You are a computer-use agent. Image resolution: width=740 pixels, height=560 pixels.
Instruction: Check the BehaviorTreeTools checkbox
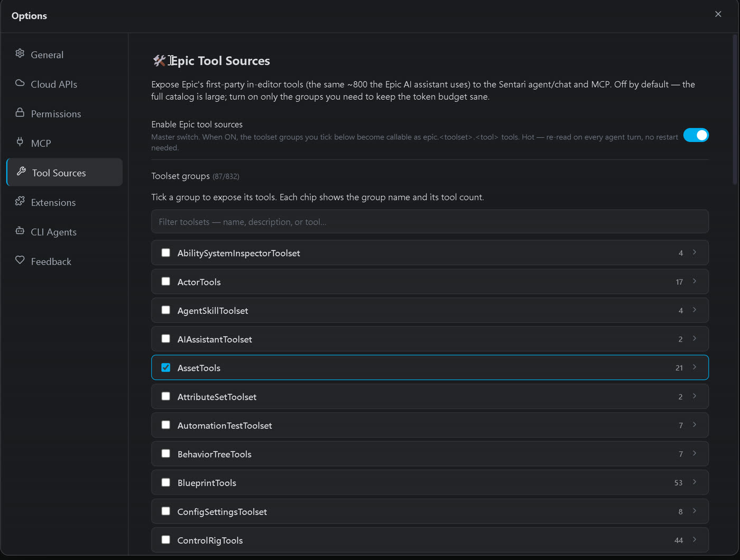point(166,454)
